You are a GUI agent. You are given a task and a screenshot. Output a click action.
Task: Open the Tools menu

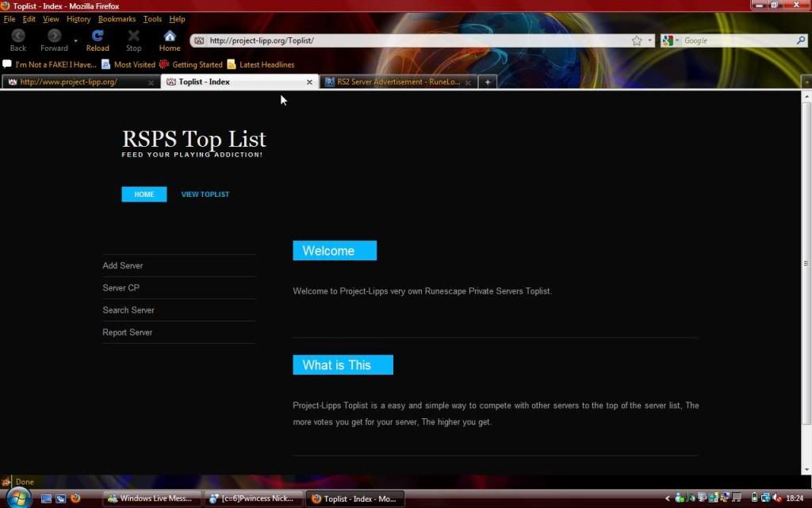coord(152,19)
